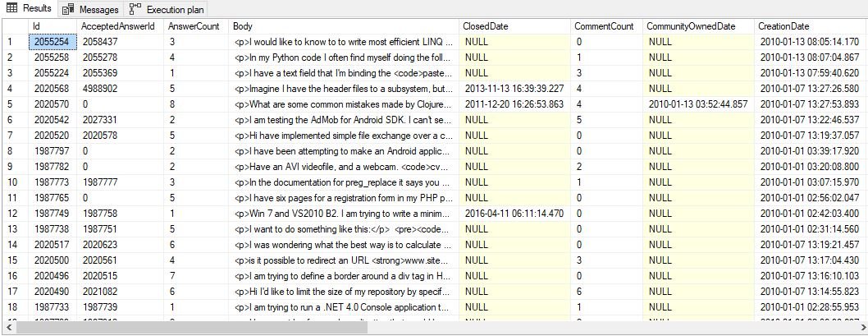Select the Id cell containing 2055254
The width and height of the screenshot is (868, 336).
pos(51,42)
